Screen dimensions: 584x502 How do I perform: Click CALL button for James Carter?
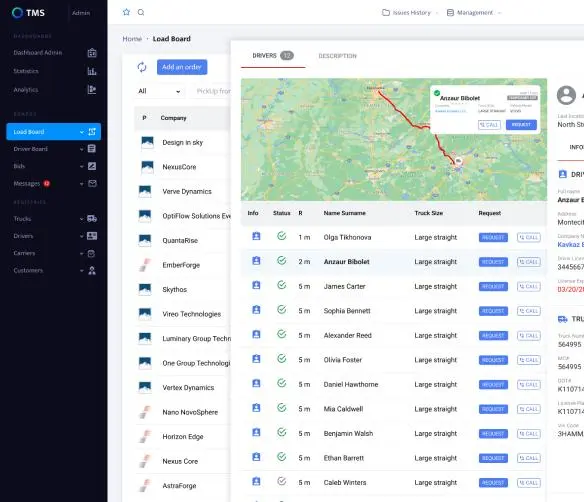(529, 286)
